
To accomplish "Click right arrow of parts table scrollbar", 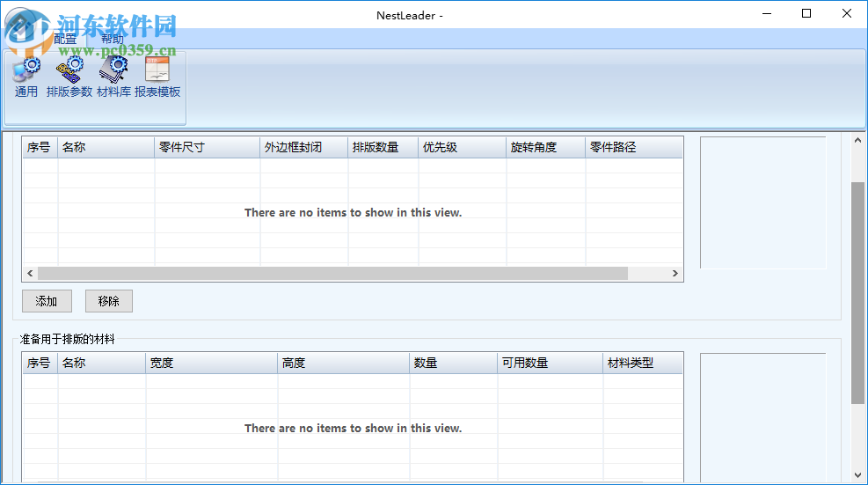I will tap(675, 273).
